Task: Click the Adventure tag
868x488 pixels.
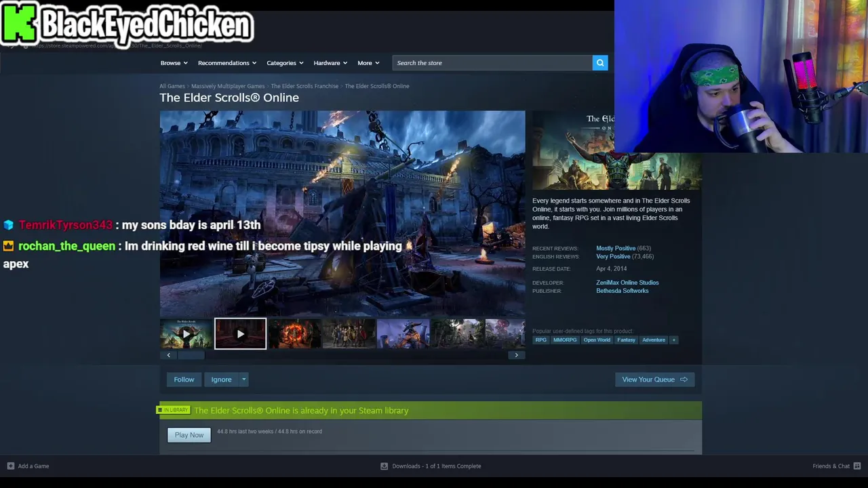Action: coord(654,340)
